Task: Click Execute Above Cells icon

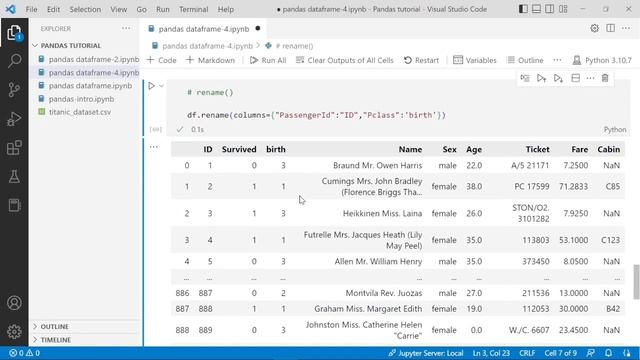Action: (x=541, y=78)
